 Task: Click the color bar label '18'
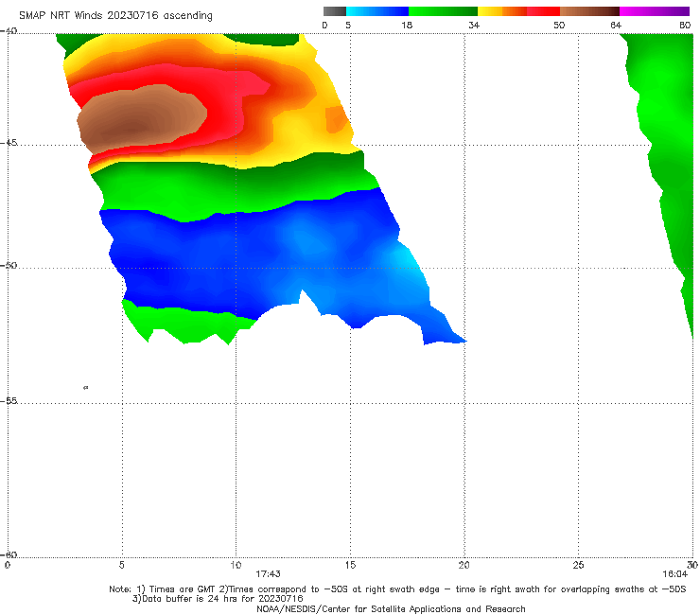[x=407, y=25]
